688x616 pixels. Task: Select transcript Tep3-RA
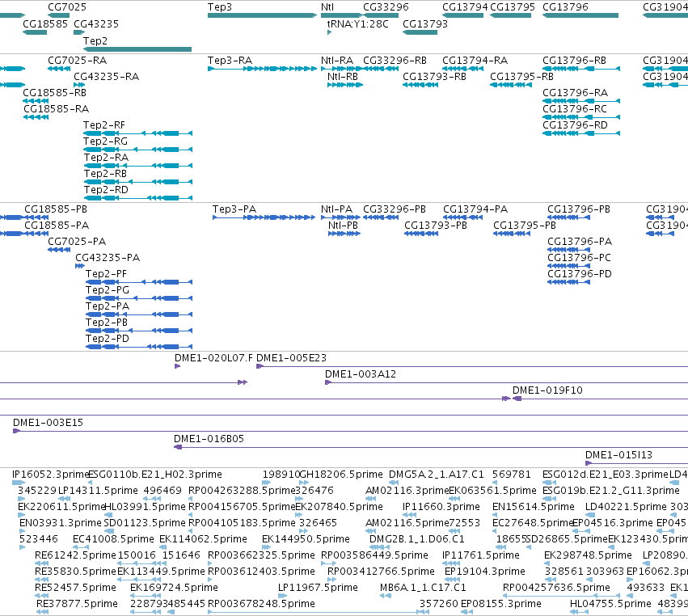click(x=230, y=60)
